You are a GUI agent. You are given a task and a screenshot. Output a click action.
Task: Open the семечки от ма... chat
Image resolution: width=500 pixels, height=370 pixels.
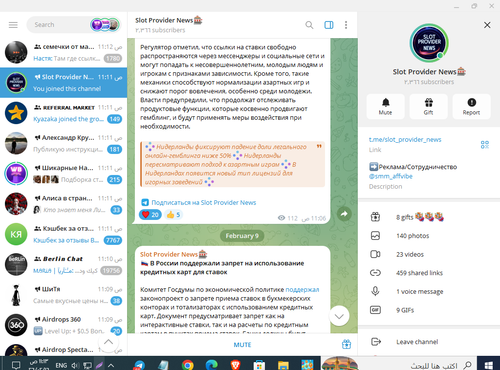point(63,52)
